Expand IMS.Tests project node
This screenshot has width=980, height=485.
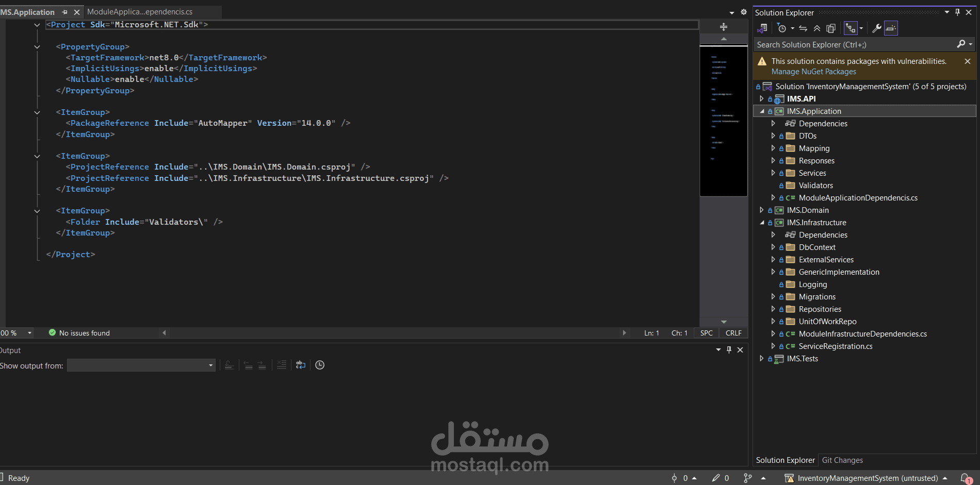761,358
